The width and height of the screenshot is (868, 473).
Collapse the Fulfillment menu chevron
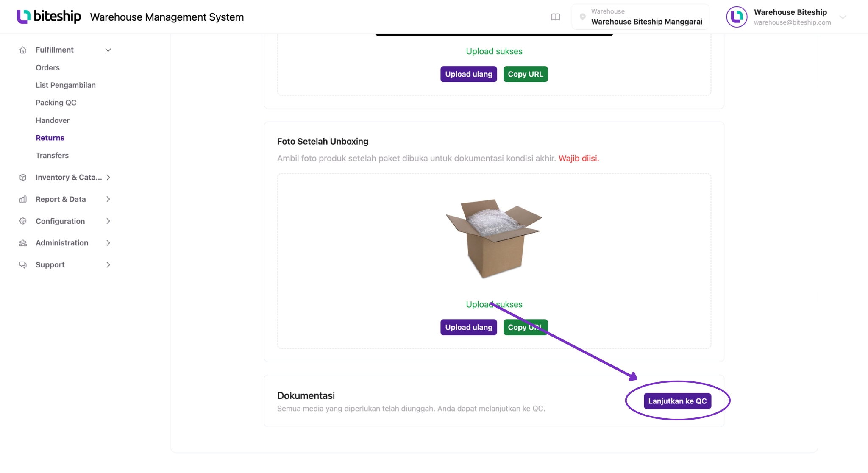(x=108, y=50)
